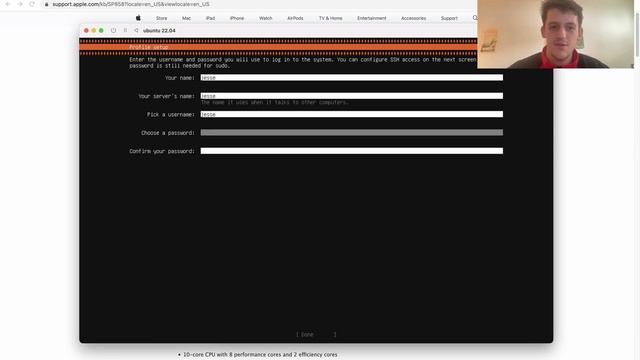Viewport: 640px width, 360px height.
Task: Click the browser forward arrow
Action: [x=20, y=4]
